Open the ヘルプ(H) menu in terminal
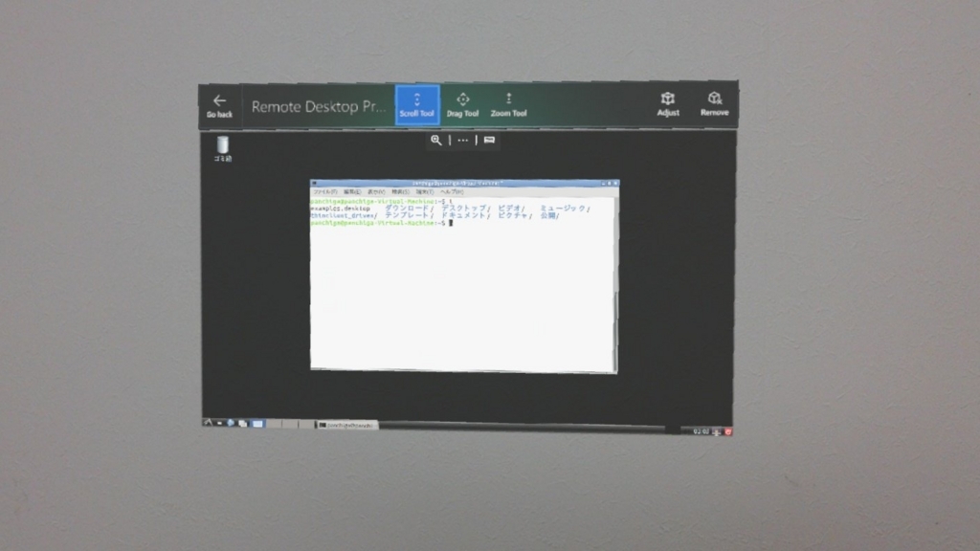The width and height of the screenshot is (980, 551). click(x=452, y=191)
